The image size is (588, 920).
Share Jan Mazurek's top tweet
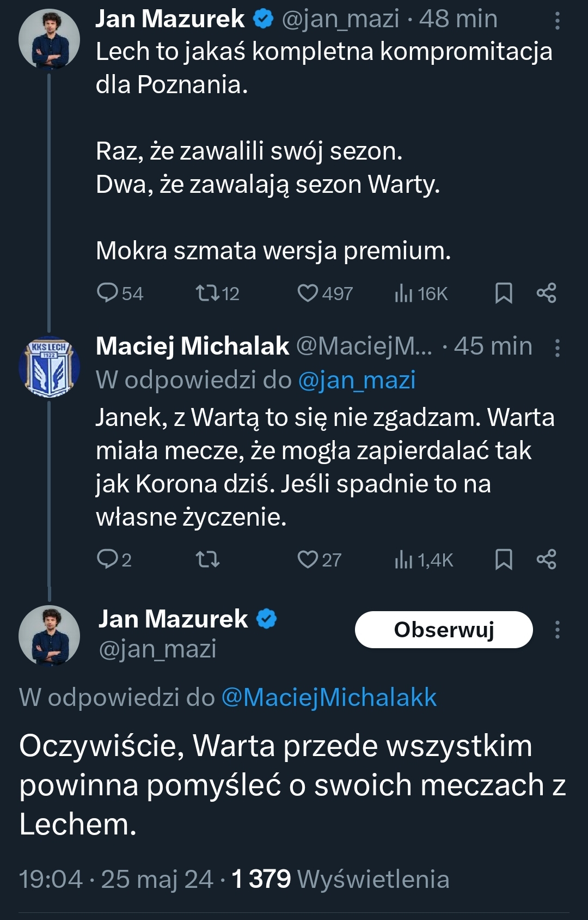546,293
